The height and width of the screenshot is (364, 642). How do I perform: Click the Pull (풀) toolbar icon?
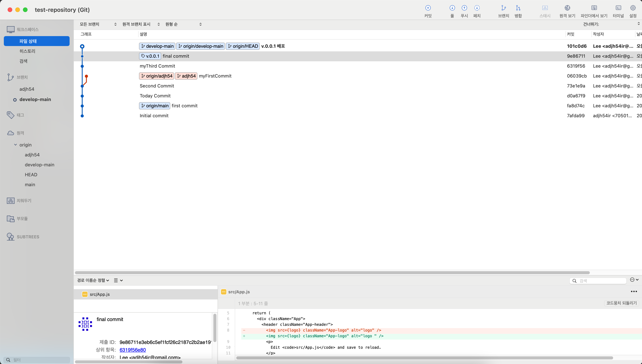[452, 8]
